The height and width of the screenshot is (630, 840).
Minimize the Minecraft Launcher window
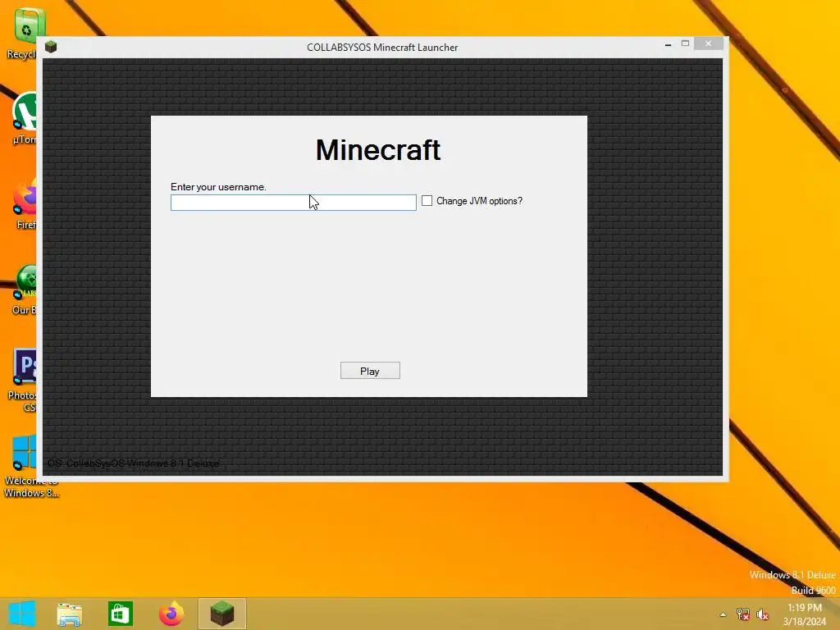[x=668, y=44]
